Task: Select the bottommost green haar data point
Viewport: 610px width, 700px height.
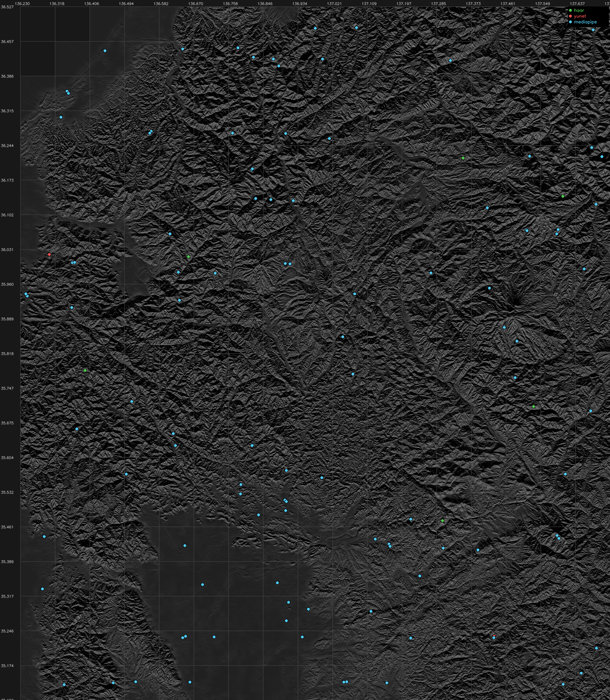Action: pos(442,521)
